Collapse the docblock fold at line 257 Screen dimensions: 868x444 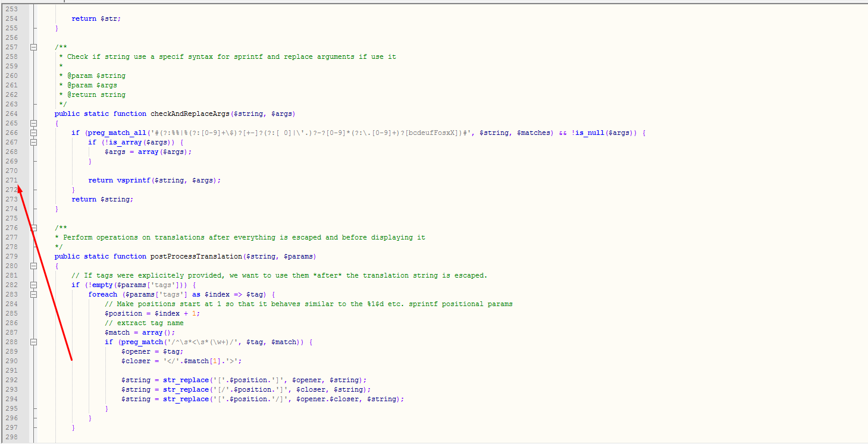(x=34, y=47)
